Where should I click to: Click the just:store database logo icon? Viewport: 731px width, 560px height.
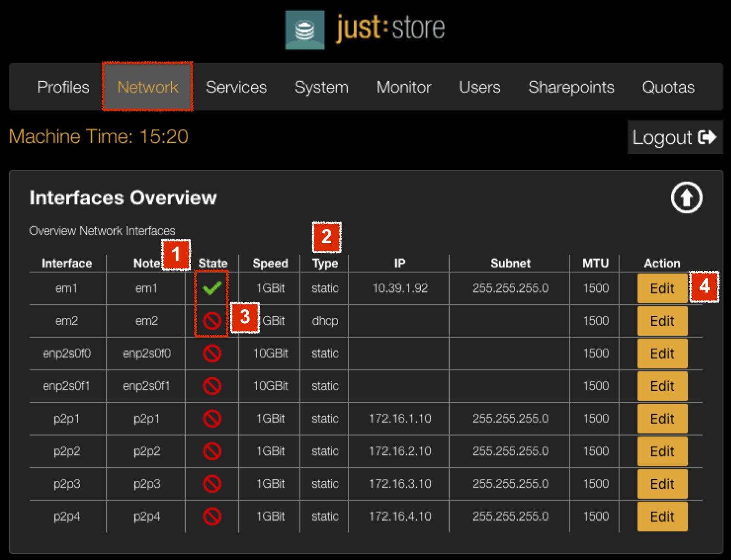point(305,30)
